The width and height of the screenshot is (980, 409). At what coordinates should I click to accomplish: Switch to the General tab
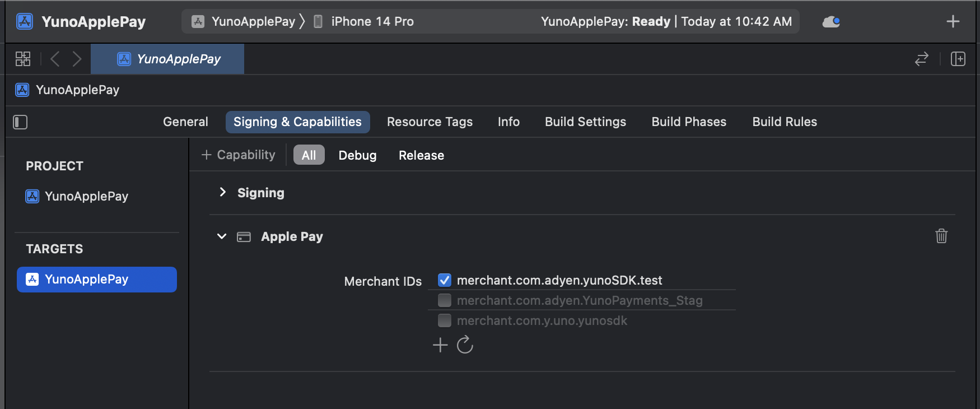click(185, 122)
